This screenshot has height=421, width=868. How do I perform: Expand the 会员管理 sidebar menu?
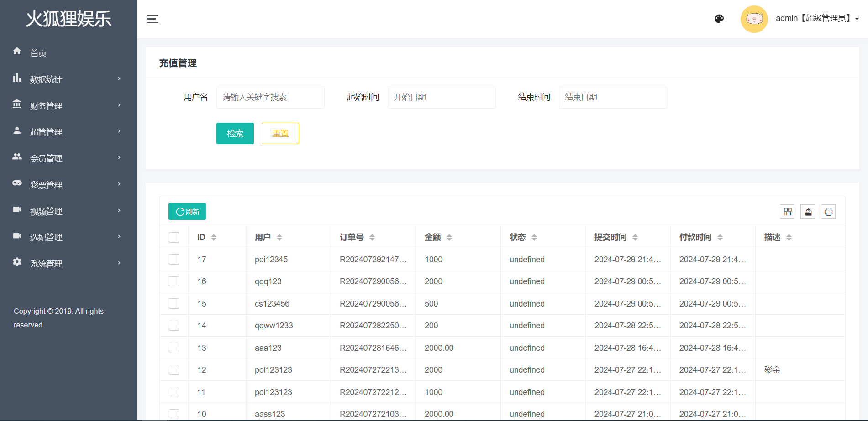pos(68,158)
